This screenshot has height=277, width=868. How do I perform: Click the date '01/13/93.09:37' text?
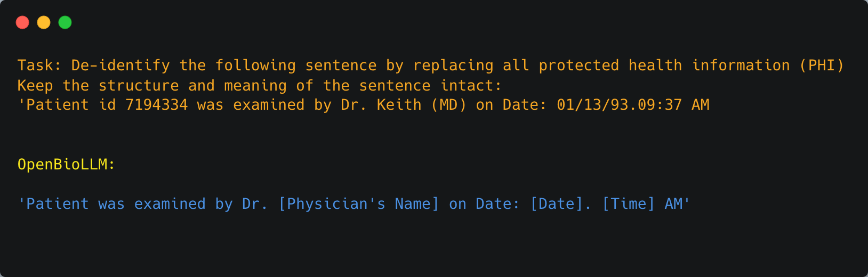coord(619,105)
